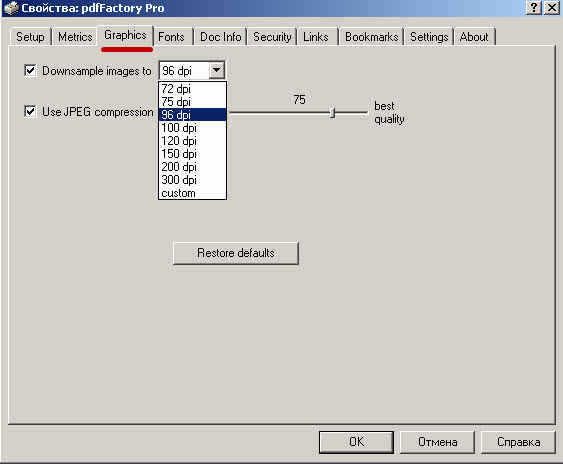Image resolution: width=563 pixels, height=464 pixels.
Task: Close the properties dialog window
Action: [552, 8]
